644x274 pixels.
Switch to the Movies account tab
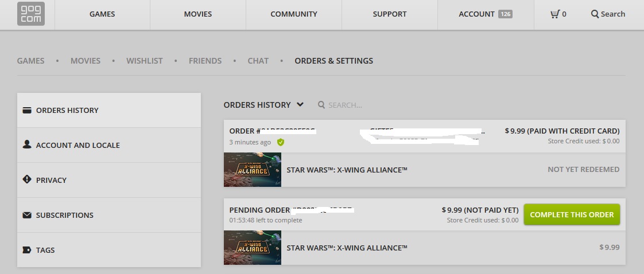[86, 61]
